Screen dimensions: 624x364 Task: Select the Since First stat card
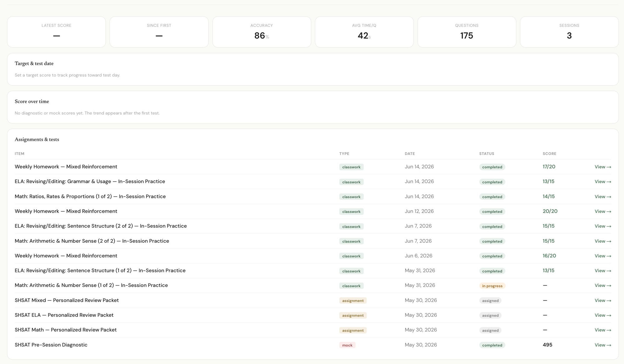(159, 32)
